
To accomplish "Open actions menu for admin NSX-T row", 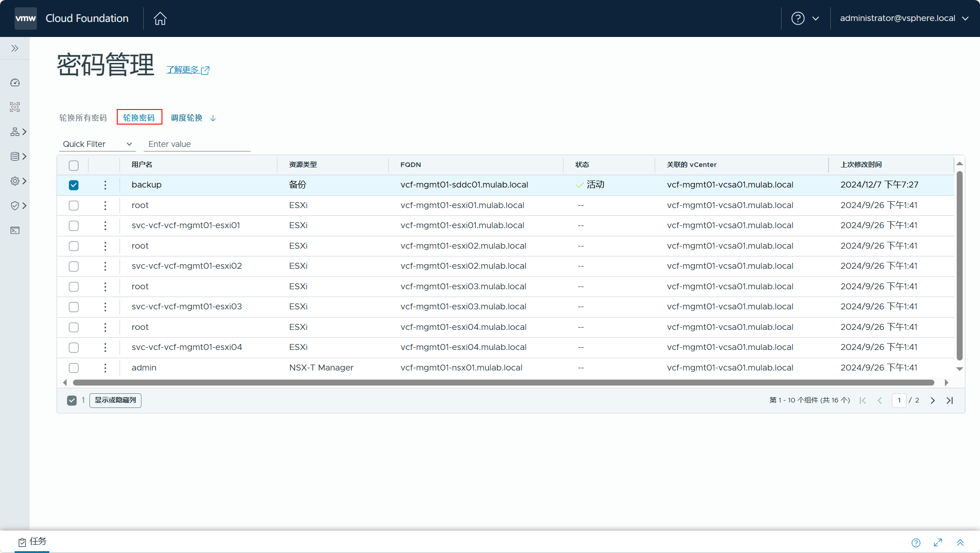I will 105,368.
